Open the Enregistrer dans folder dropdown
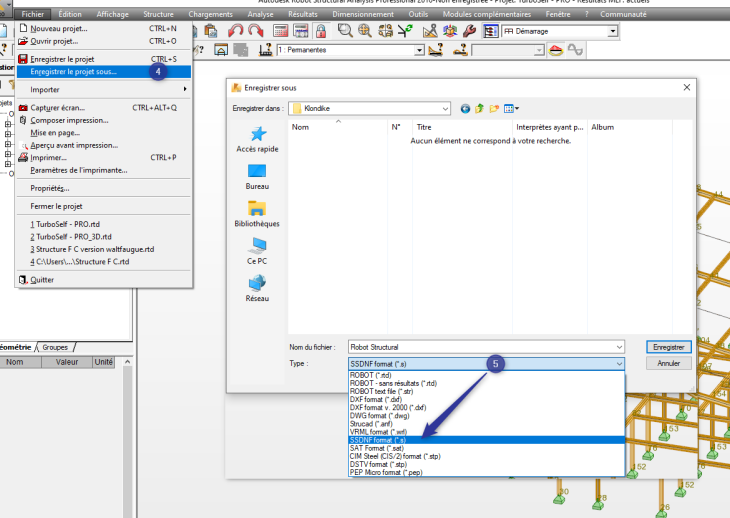 [444, 108]
